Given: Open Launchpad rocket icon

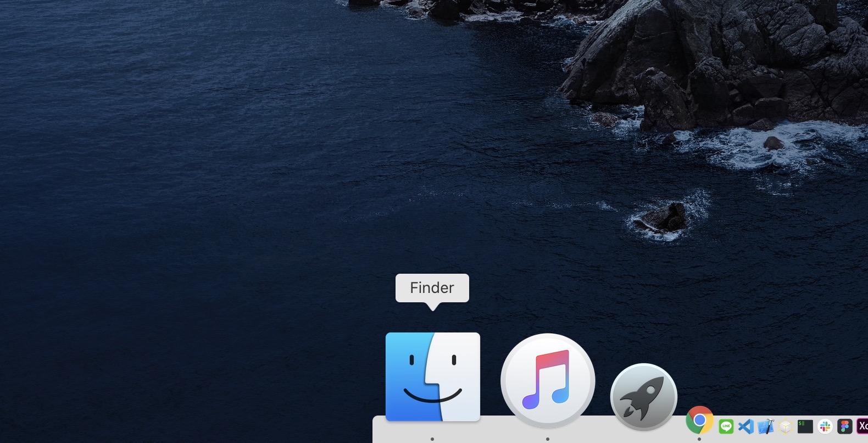Looking at the screenshot, I should 644,397.
